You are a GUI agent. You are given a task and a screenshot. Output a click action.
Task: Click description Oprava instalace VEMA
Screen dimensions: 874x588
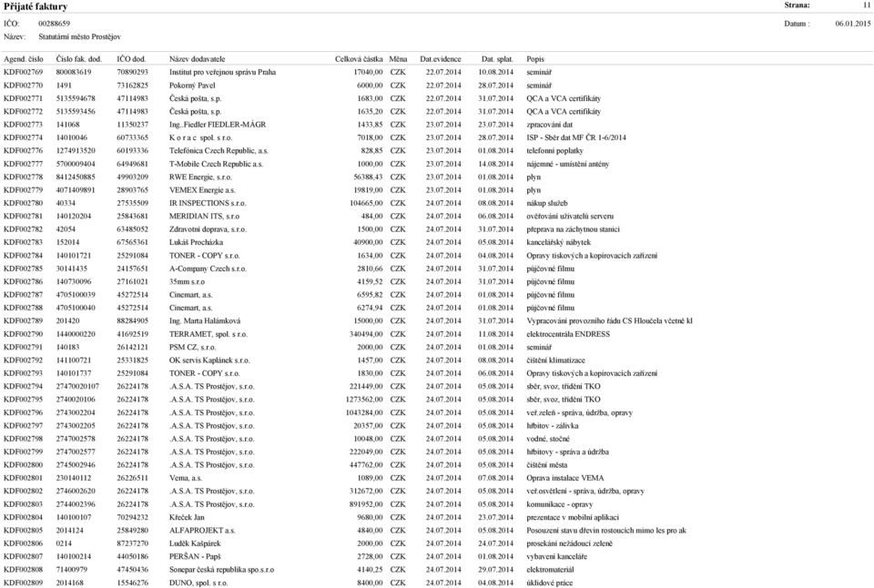click(565, 478)
